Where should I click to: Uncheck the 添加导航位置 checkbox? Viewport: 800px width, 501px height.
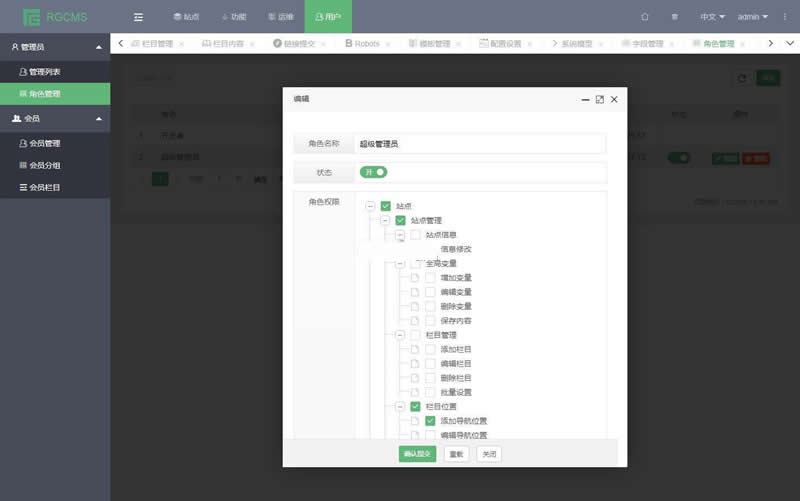[x=430, y=421]
